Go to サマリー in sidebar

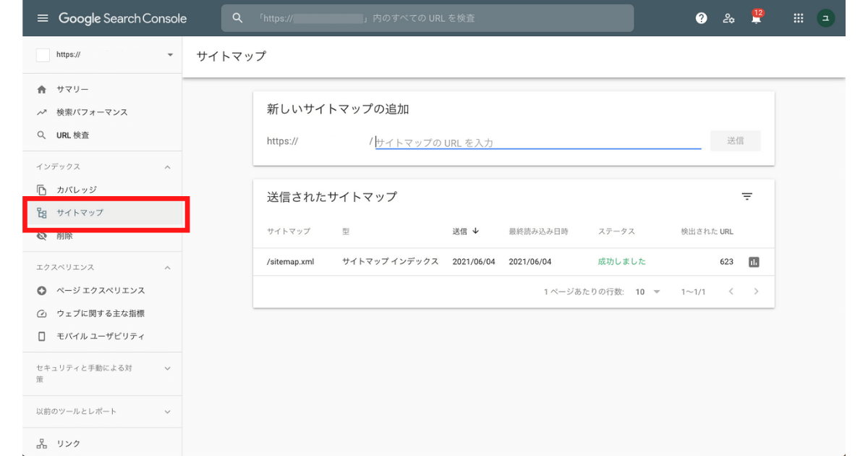(x=72, y=89)
